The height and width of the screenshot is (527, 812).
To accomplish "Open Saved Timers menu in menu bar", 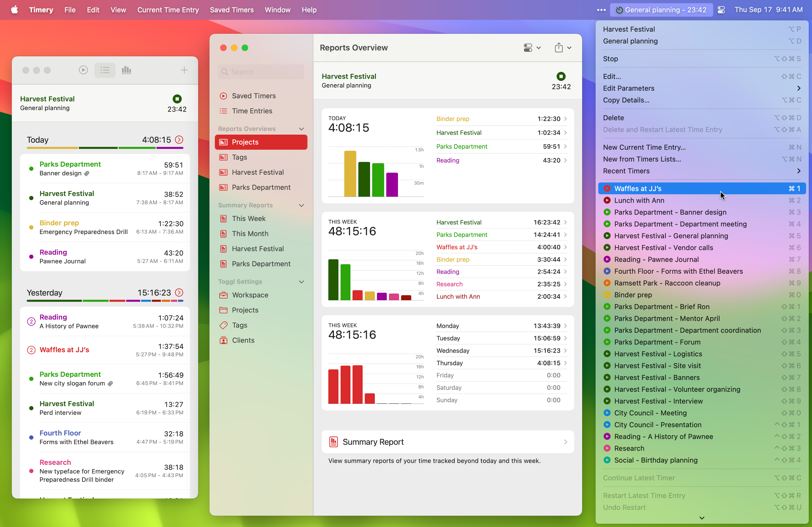I will click(x=232, y=10).
